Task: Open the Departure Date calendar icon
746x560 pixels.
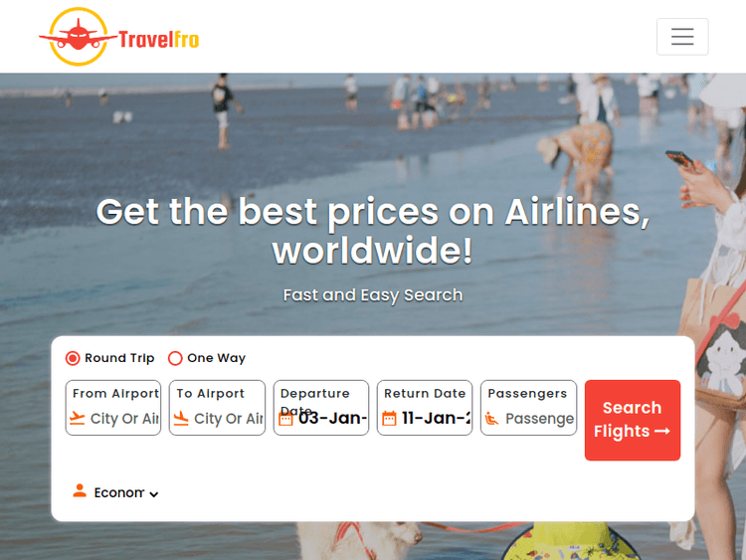Action: (285, 419)
